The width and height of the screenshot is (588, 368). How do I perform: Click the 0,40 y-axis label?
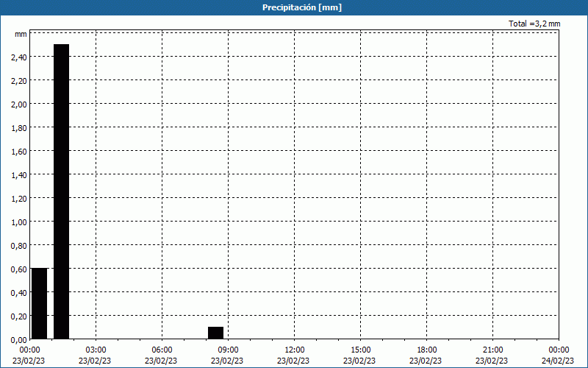[x=19, y=293]
